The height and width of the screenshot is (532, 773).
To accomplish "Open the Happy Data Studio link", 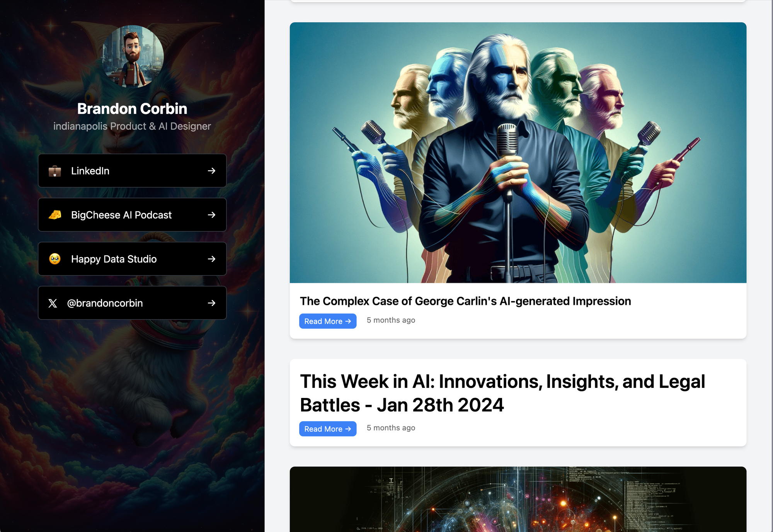I will [x=132, y=259].
